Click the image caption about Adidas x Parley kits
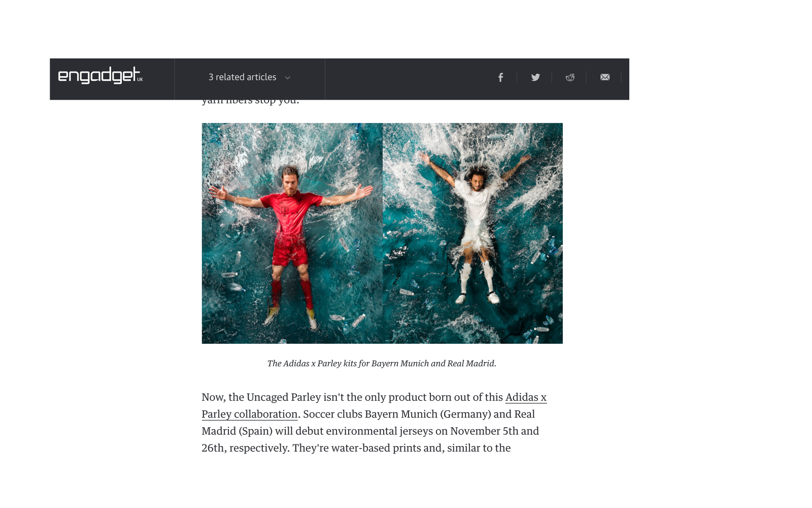Image resolution: width=812 pixels, height=508 pixels. 382,363
